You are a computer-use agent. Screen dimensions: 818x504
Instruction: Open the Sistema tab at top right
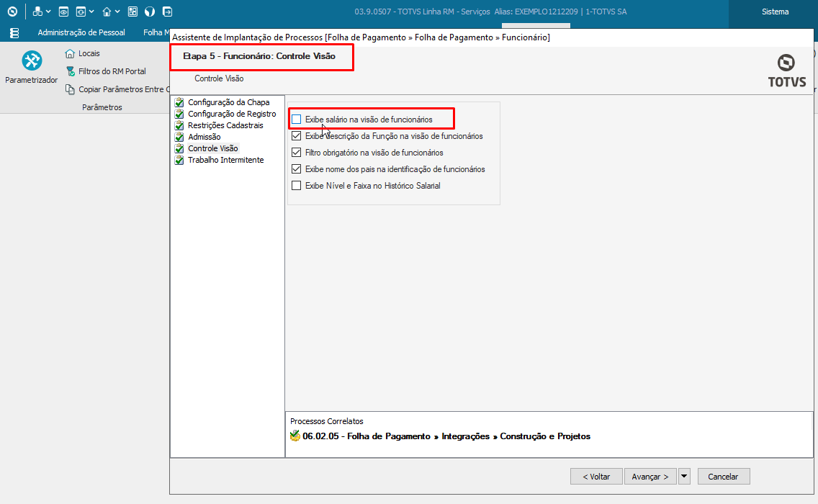(775, 12)
